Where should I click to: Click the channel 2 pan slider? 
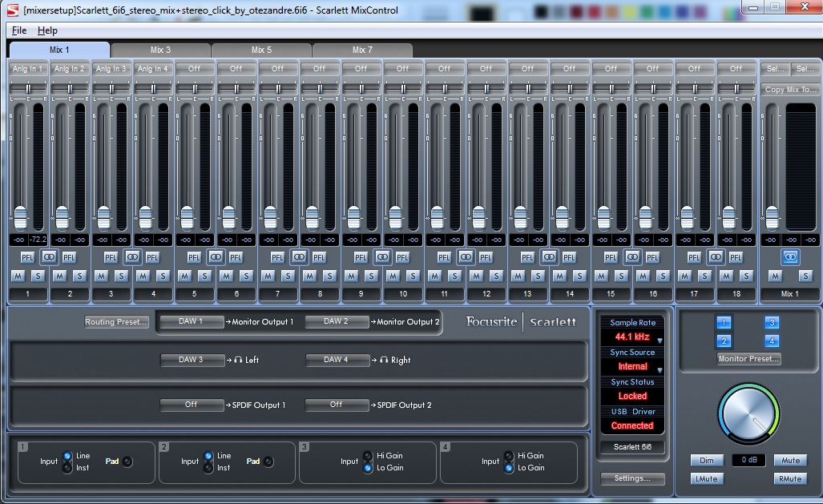(69, 89)
